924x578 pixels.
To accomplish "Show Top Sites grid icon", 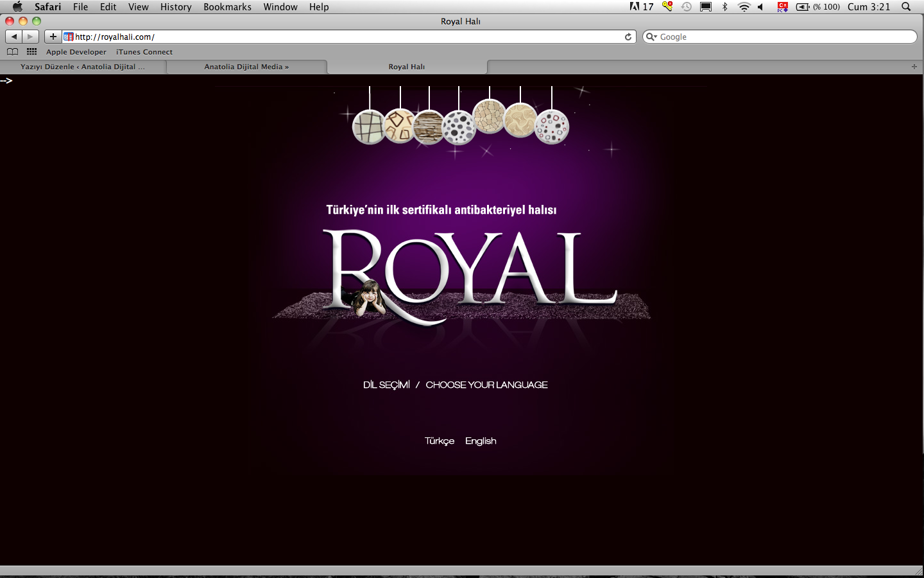I will (31, 52).
